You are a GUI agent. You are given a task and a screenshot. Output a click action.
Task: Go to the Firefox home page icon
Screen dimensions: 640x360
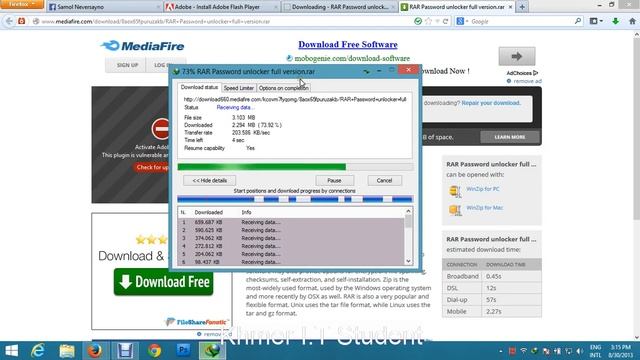(x=632, y=21)
